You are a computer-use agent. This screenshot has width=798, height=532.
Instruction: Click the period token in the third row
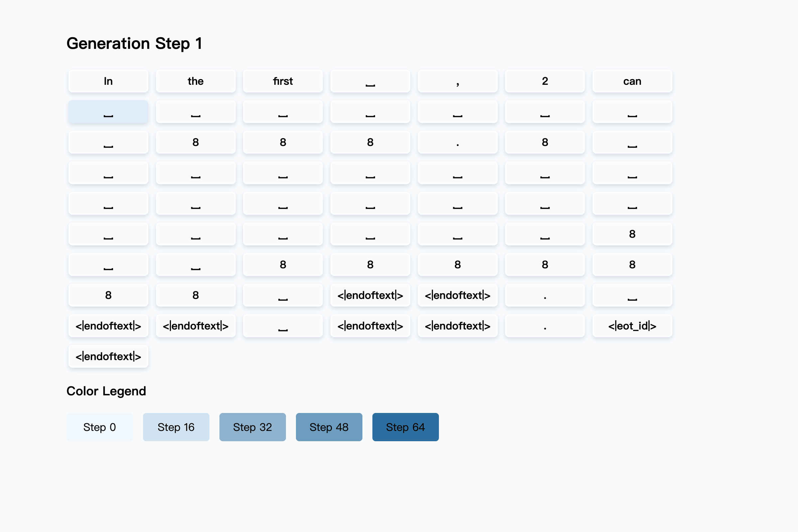pos(458,142)
